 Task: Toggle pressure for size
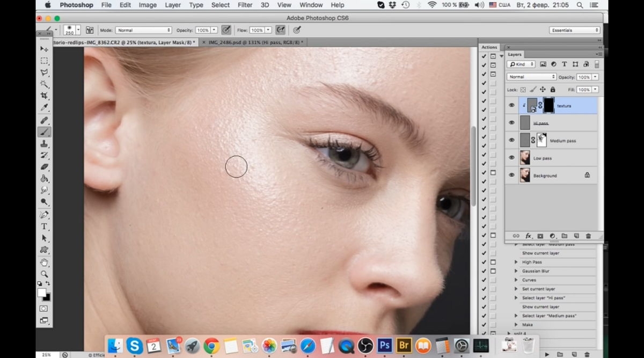(297, 30)
